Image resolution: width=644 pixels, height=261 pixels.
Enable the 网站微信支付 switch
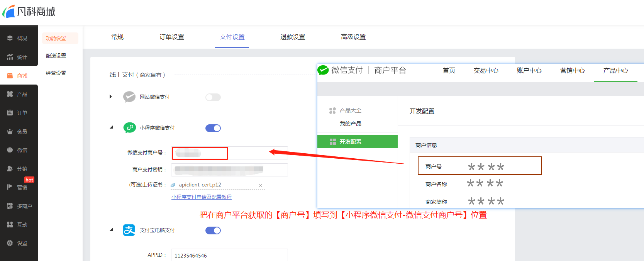(x=213, y=97)
